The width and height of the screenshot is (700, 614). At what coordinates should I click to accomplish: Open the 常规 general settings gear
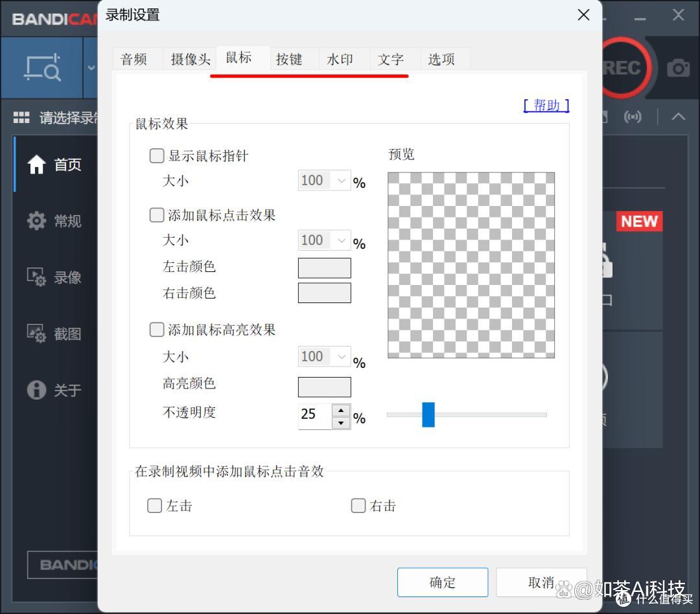tap(54, 220)
